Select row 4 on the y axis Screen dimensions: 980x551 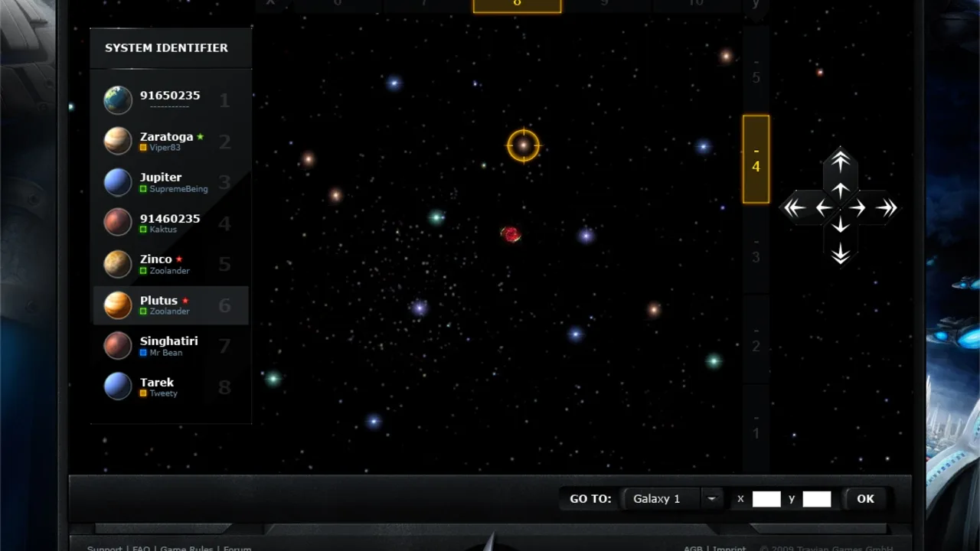[x=756, y=159]
